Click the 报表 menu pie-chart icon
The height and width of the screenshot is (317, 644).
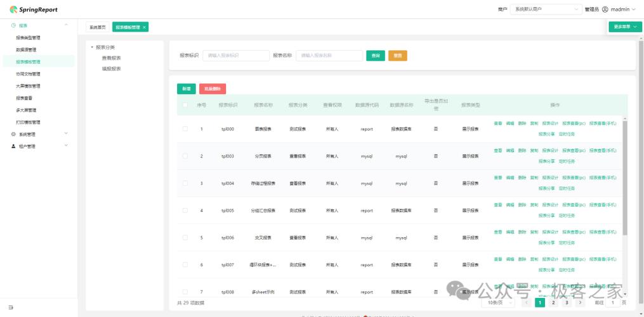pyautogui.click(x=13, y=25)
